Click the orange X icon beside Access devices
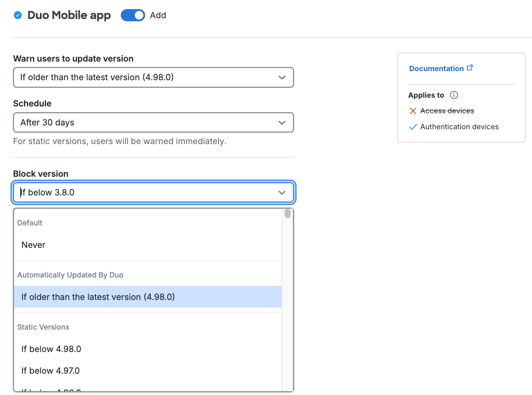The image size is (532, 395). (x=413, y=111)
